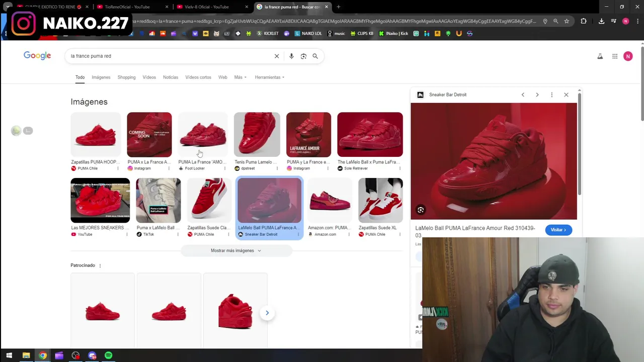644x362 pixels.
Task: Close the Sneaker Bar Detroit preview panel
Action: 566,95
